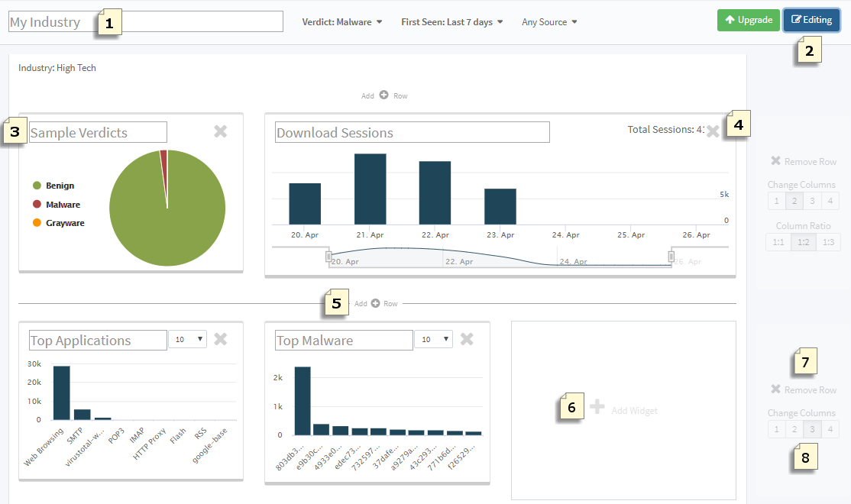851x504 pixels.
Task: Delete the Top Applications widget
Action: pos(221,340)
